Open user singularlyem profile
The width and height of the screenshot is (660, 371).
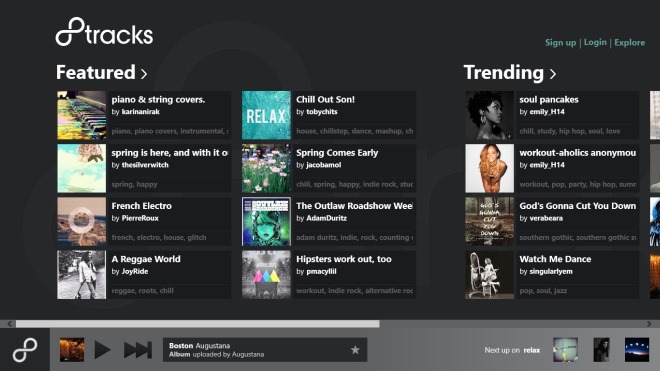pos(551,271)
